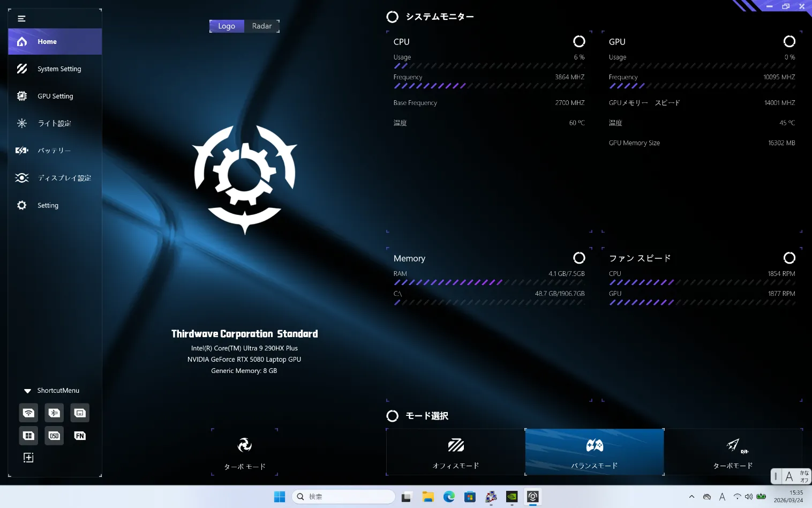Switch to ターボモード mode

(733, 452)
